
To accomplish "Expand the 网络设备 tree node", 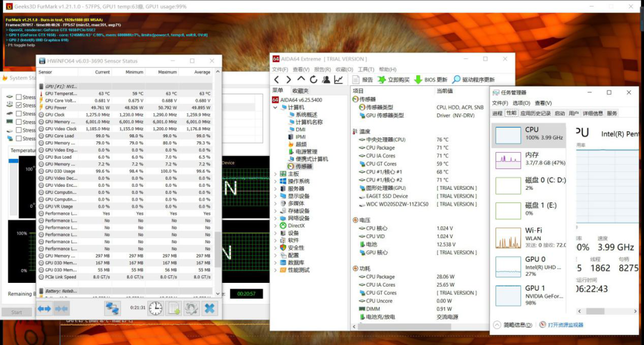I will coord(275,218).
